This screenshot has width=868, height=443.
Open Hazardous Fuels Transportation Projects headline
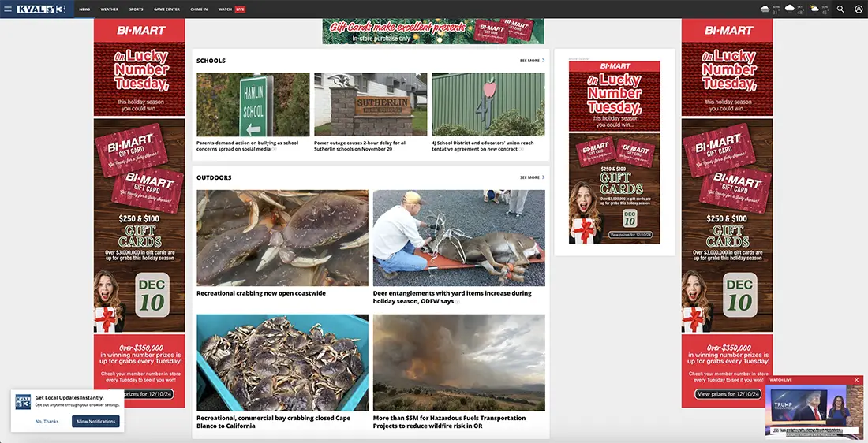(450, 422)
